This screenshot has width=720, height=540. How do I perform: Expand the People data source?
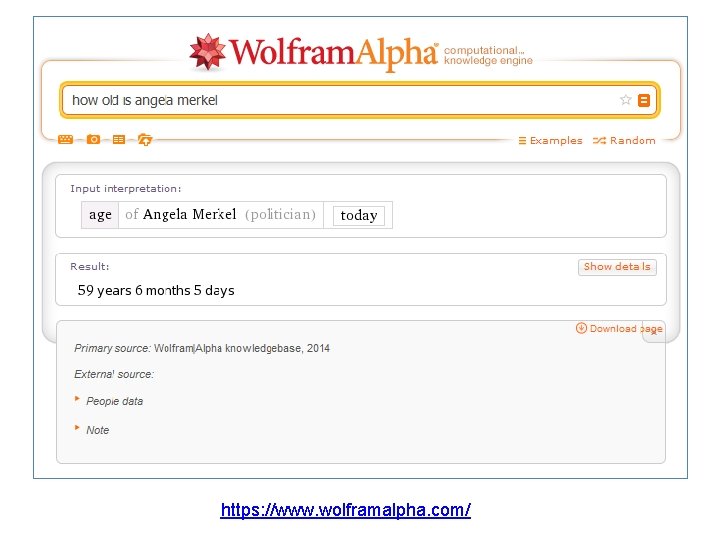(114, 401)
